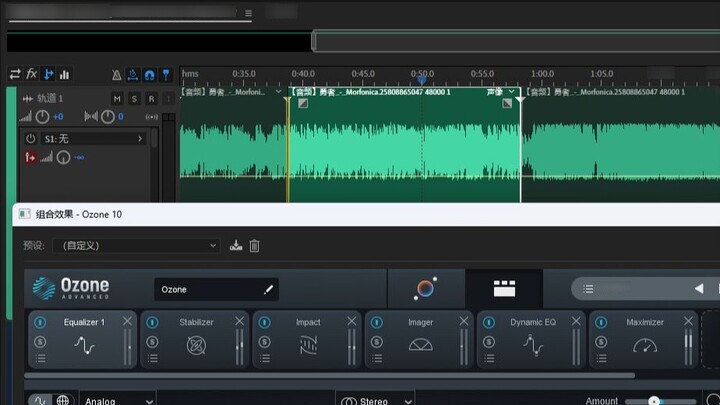
Task: Select the Imager module icon
Action: (x=420, y=346)
